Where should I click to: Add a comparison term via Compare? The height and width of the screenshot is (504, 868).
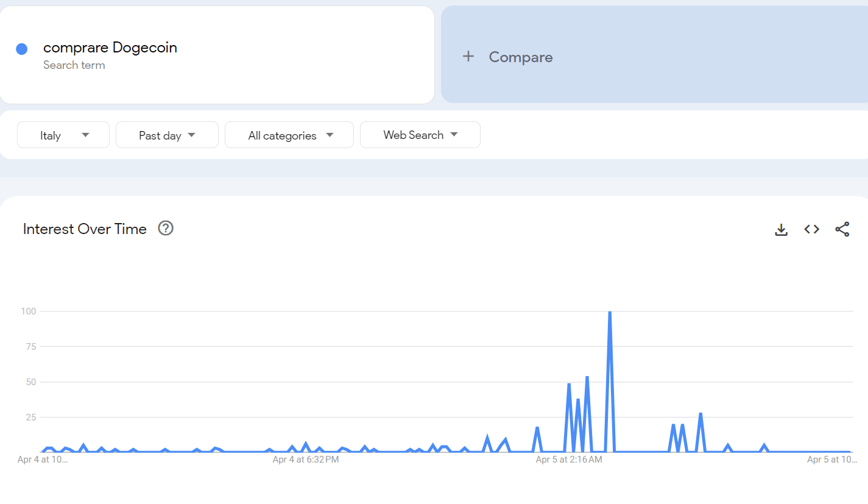tap(654, 55)
